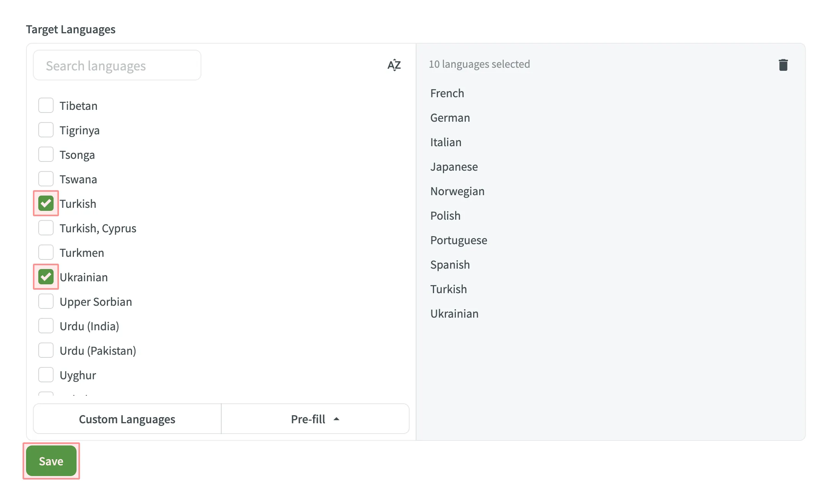The width and height of the screenshot is (836, 504).
Task: Open the Custom Languages panel
Action: click(x=127, y=419)
